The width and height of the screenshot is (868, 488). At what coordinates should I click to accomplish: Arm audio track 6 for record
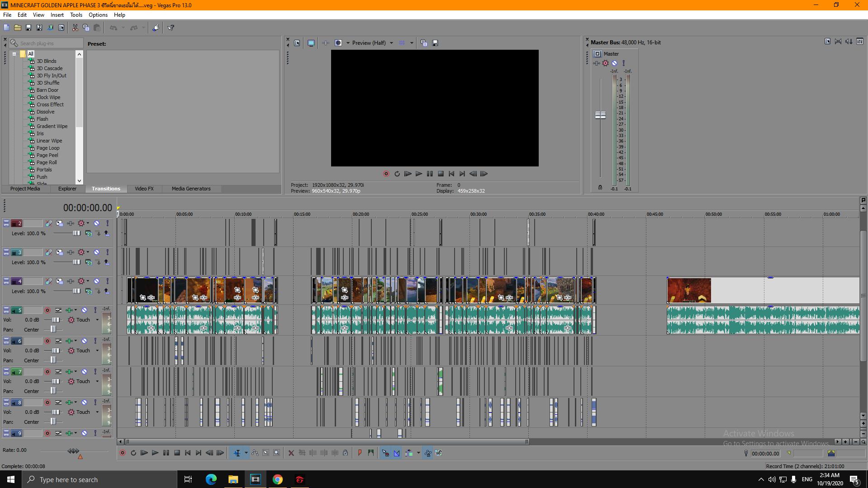pos(47,341)
